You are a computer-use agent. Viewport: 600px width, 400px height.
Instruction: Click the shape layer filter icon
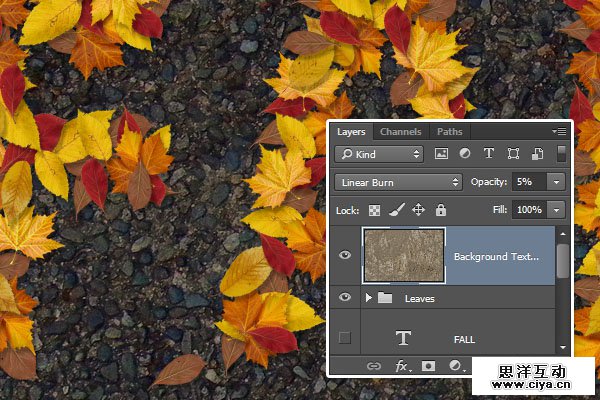pos(513,154)
